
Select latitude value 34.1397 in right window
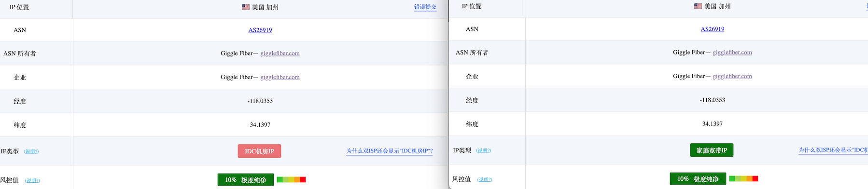pos(713,124)
